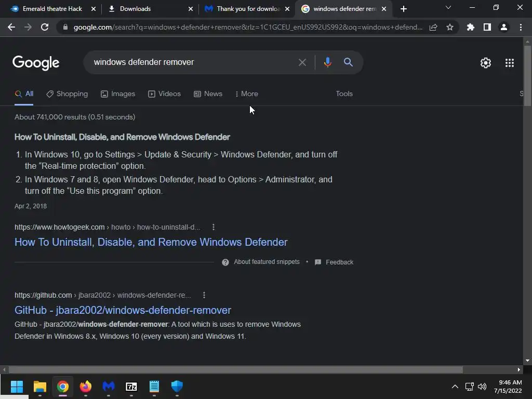Screen dimensions: 532x399
Task: Select the All results filter
Action: pyautogui.click(x=24, y=94)
